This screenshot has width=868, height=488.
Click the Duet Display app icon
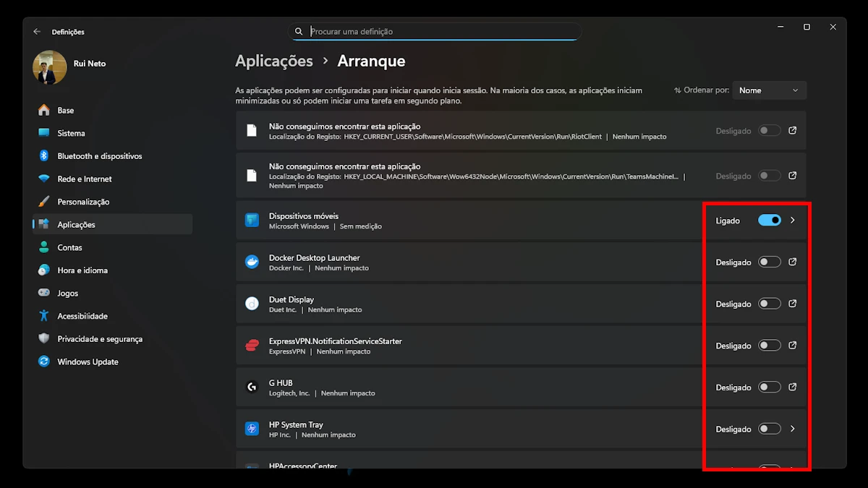coord(252,304)
